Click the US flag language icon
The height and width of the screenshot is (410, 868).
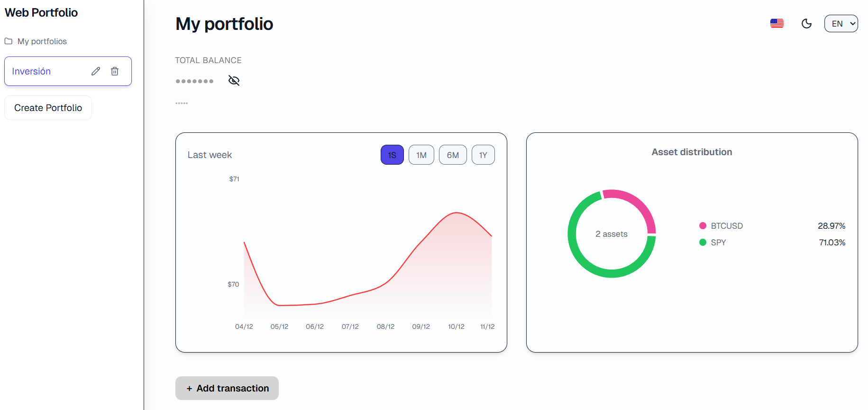pyautogui.click(x=777, y=23)
